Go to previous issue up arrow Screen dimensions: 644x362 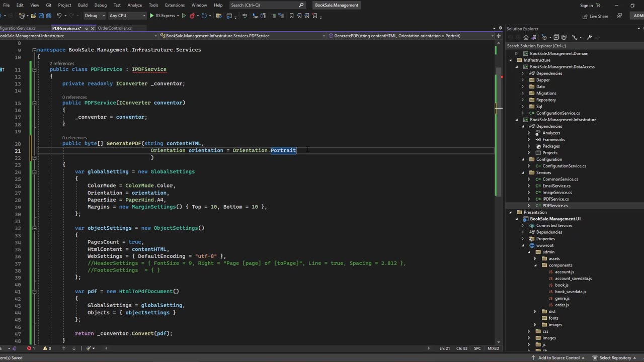point(63,348)
